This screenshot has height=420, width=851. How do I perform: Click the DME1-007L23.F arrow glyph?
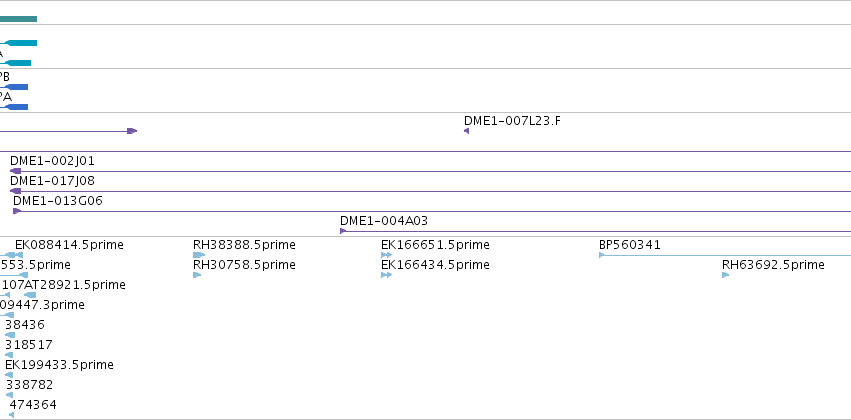tap(466, 131)
